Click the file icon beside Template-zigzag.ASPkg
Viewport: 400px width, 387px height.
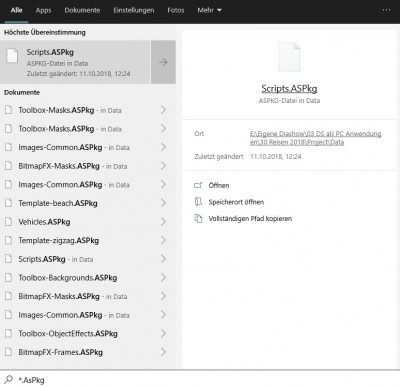pyautogui.click(x=9, y=240)
